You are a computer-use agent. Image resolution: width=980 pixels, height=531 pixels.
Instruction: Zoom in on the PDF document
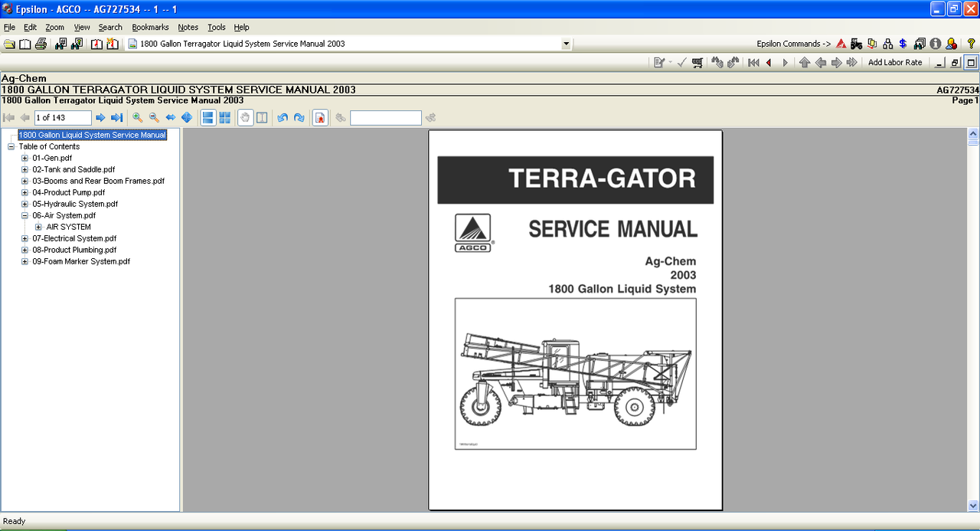138,117
